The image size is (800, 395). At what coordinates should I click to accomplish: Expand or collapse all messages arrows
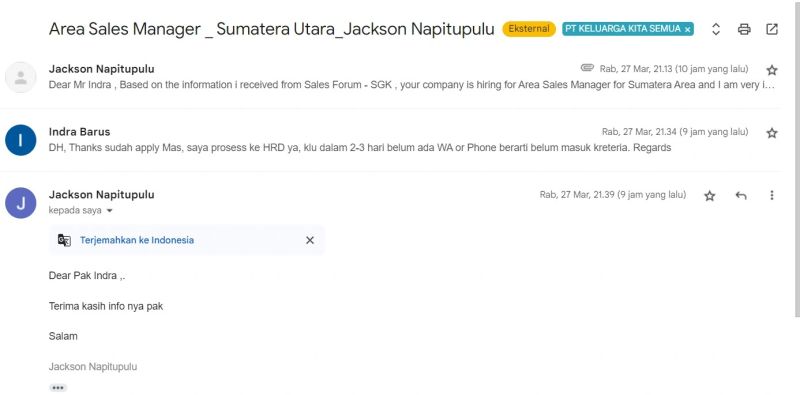pos(716,29)
